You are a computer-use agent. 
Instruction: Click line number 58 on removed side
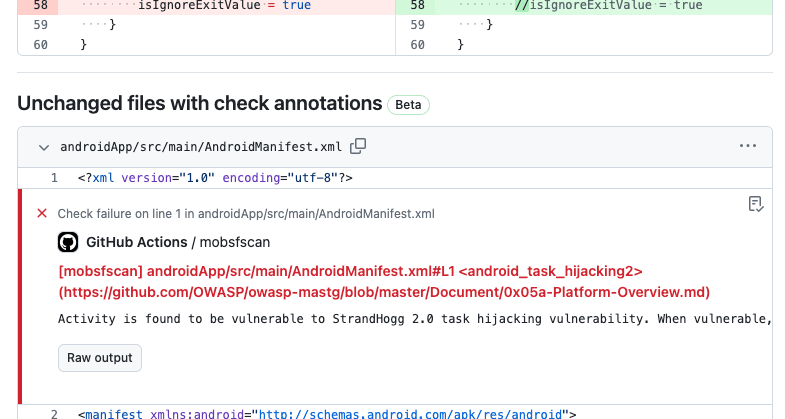[41, 6]
